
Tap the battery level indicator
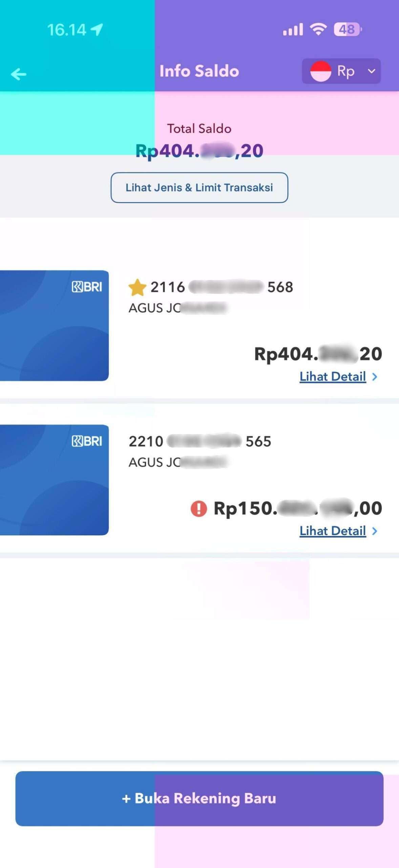[x=347, y=29]
